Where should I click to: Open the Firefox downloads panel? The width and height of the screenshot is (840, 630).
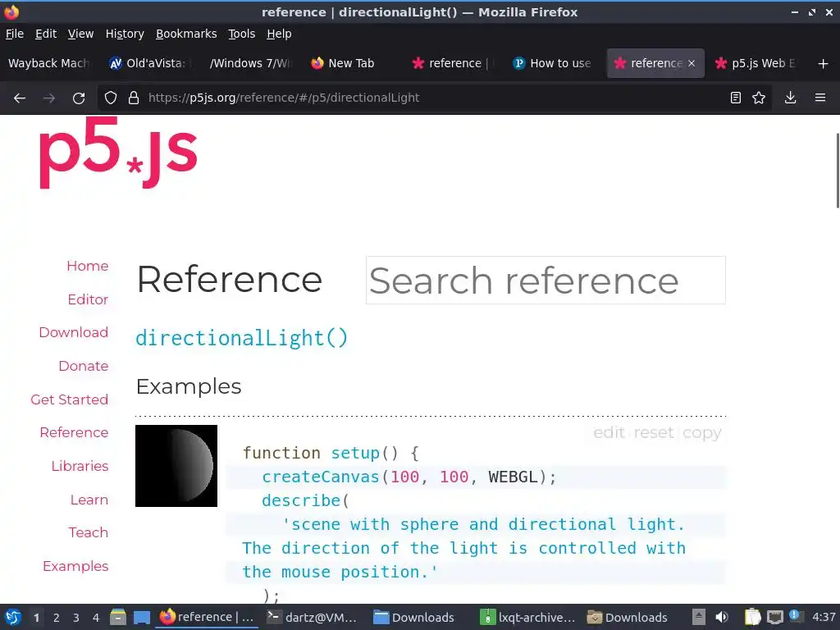(x=790, y=98)
